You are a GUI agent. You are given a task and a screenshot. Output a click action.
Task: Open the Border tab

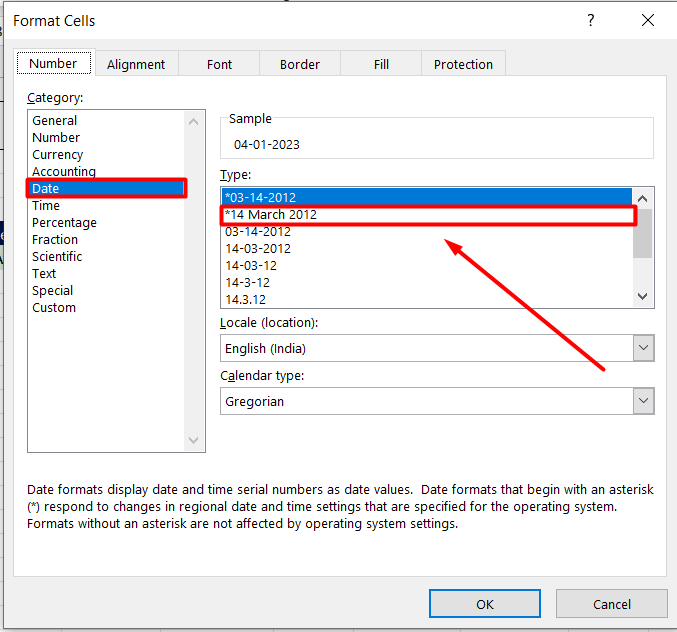pos(300,64)
